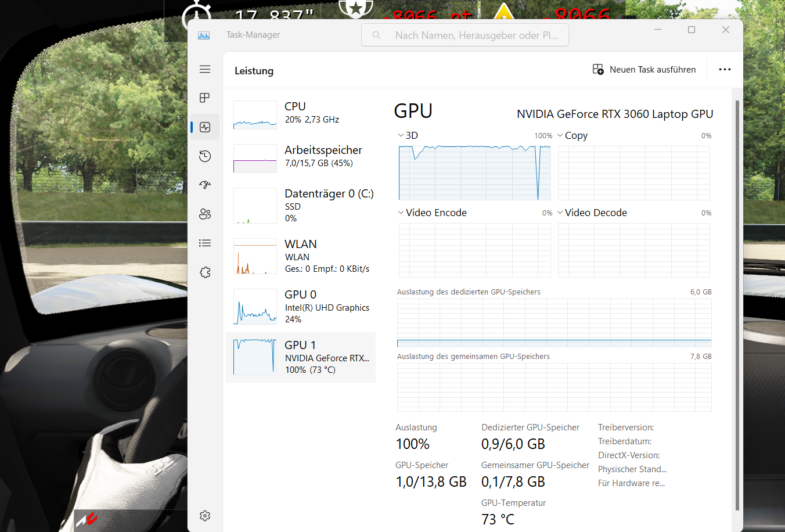Open the more options ellipsis menu
This screenshot has width=785, height=532.
pyautogui.click(x=725, y=69)
